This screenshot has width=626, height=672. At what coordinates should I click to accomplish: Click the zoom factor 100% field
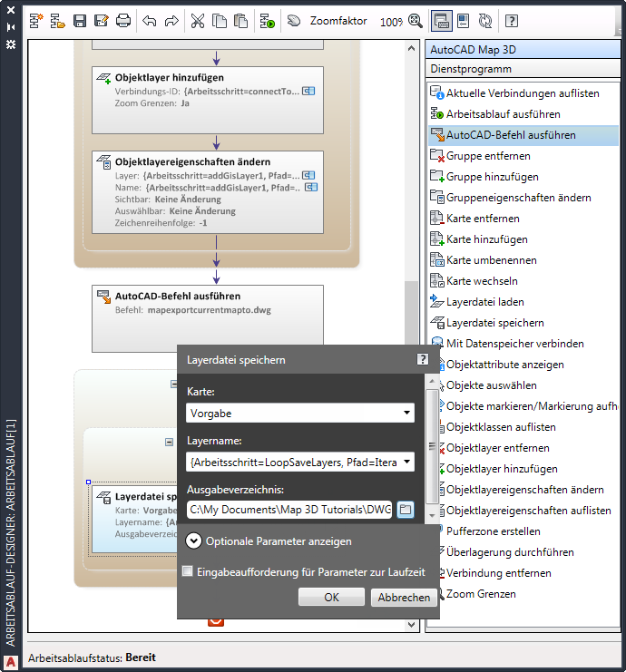pyautogui.click(x=391, y=22)
